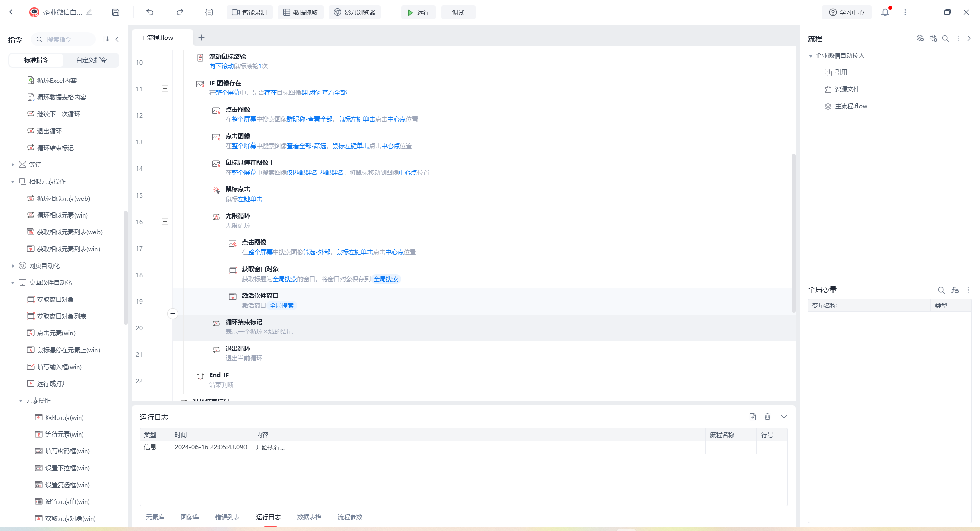Open 学习中心
The height and width of the screenshot is (531, 980).
pyautogui.click(x=847, y=12)
